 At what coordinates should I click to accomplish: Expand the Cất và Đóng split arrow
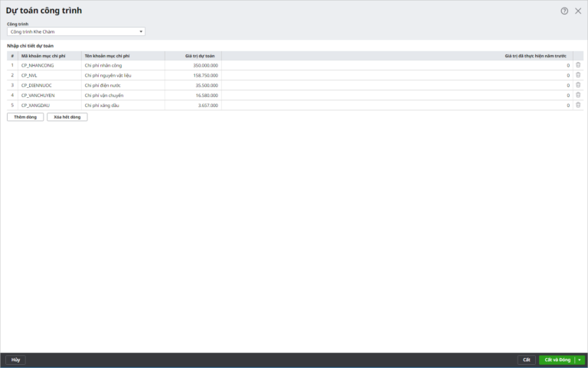[x=580, y=360]
